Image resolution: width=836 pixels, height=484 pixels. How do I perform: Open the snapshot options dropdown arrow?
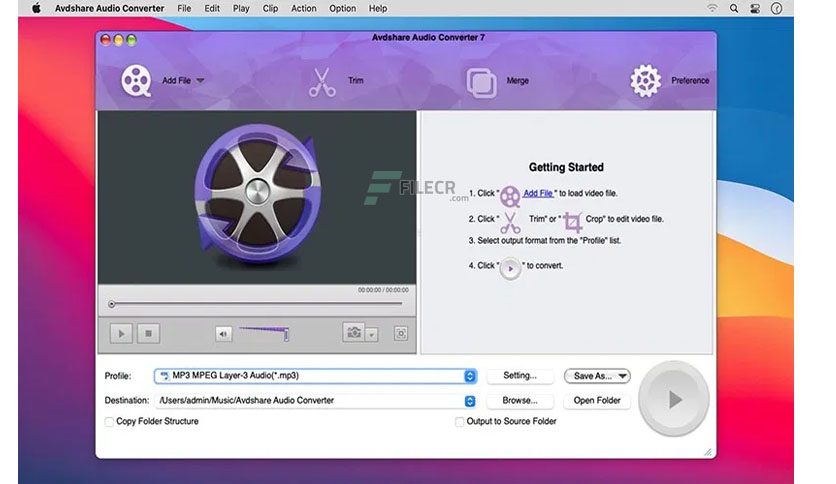tap(372, 335)
